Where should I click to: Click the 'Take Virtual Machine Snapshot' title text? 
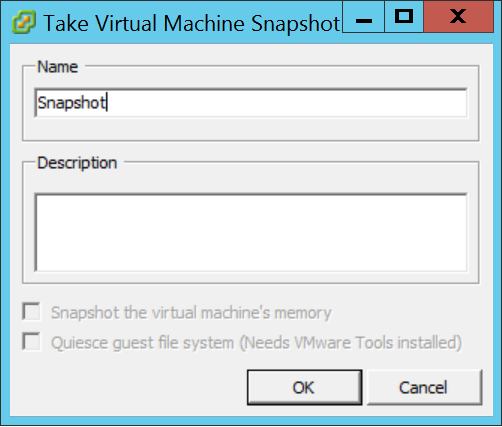[192, 23]
